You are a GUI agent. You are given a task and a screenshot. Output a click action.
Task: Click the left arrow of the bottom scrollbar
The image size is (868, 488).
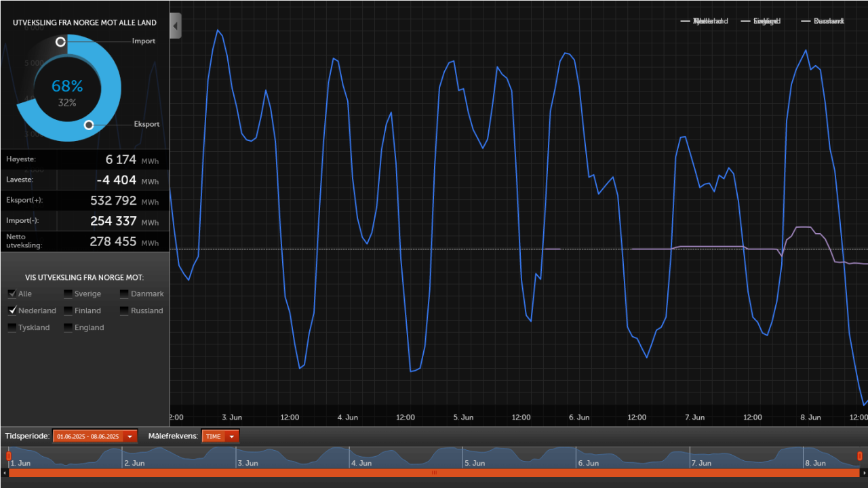point(4,473)
